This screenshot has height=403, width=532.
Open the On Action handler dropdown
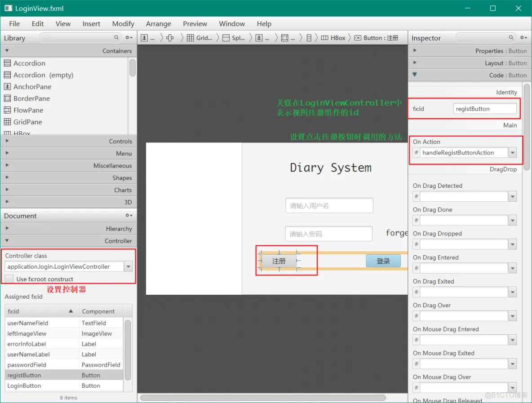(x=512, y=153)
